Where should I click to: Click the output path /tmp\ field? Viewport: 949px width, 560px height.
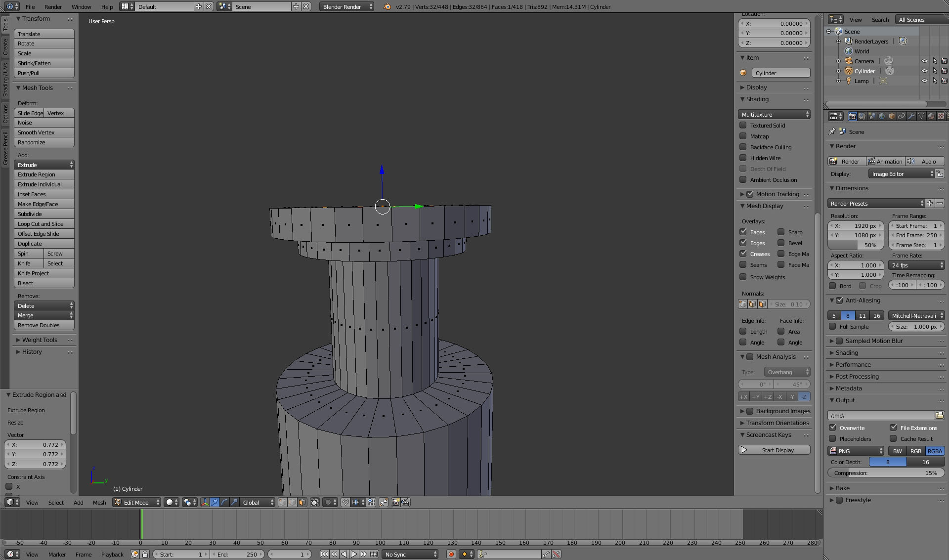coord(881,415)
